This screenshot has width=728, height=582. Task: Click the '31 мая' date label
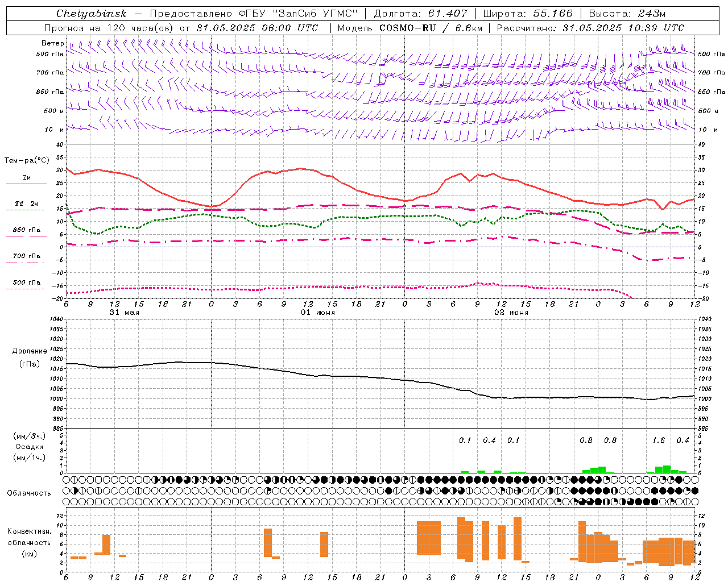point(124,313)
